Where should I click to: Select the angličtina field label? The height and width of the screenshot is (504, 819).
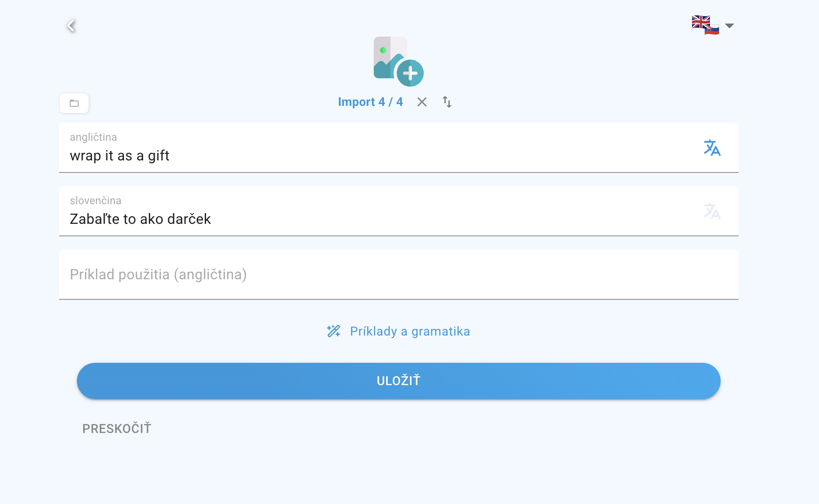93,137
